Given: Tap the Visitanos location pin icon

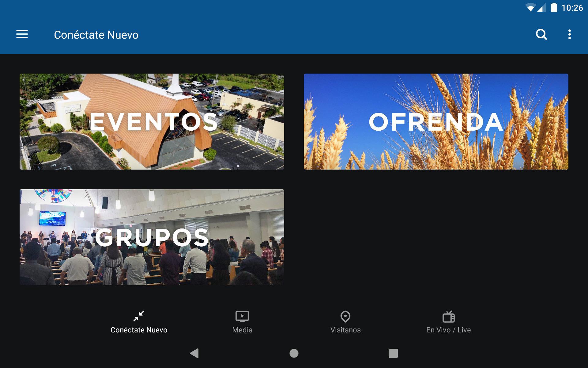Looking at the screenshot, I should [x=345, y=316].
